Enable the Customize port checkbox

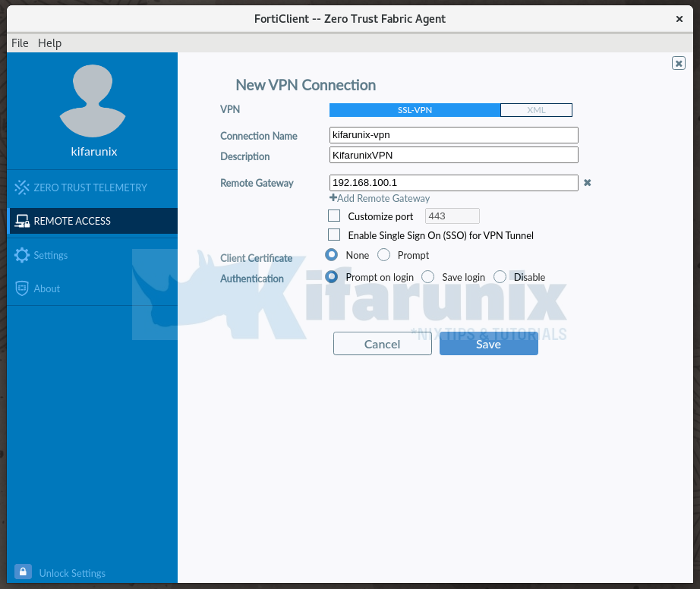334,216
